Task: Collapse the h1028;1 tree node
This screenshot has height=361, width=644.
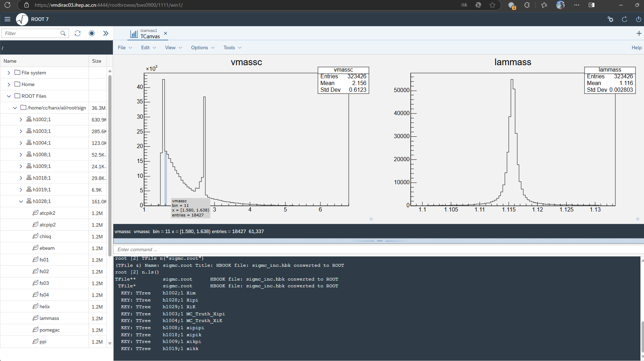Action: (21, 201)
